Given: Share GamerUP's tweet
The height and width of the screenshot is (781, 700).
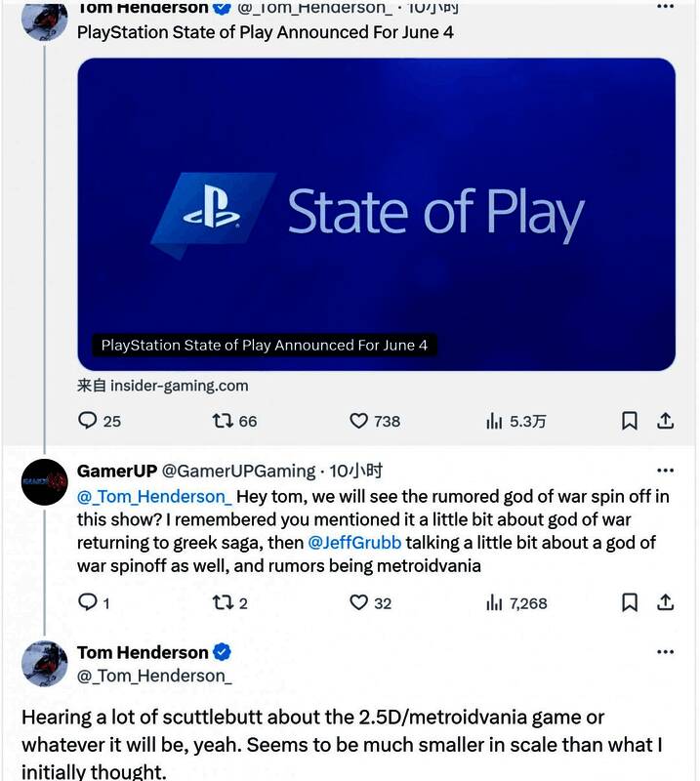Looking at the screenshot, I should point(666,602).
